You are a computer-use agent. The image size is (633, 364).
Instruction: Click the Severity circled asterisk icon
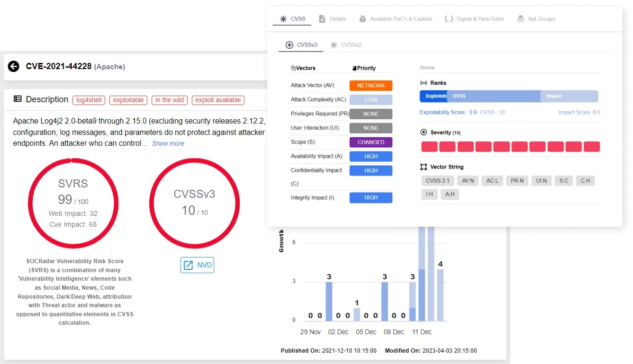tap(424, 133)
